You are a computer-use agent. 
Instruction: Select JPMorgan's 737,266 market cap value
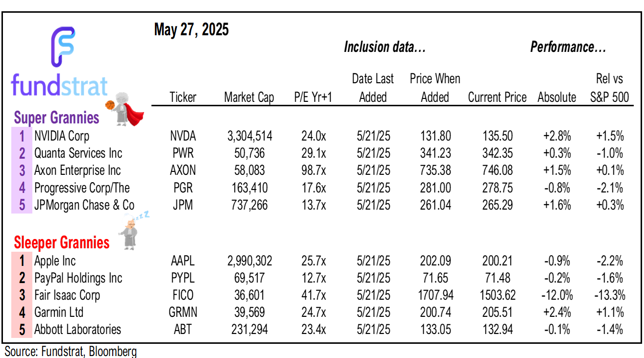248,205
